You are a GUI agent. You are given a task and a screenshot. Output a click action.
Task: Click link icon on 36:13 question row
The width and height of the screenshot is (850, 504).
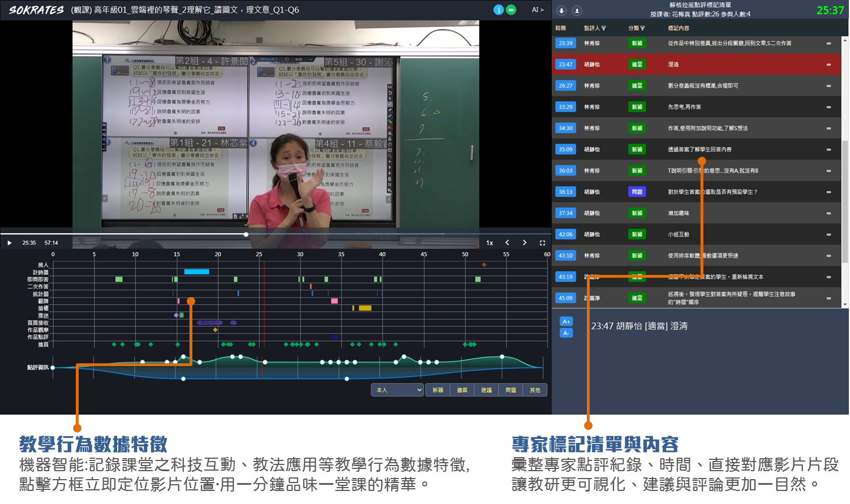click(828, 192)
